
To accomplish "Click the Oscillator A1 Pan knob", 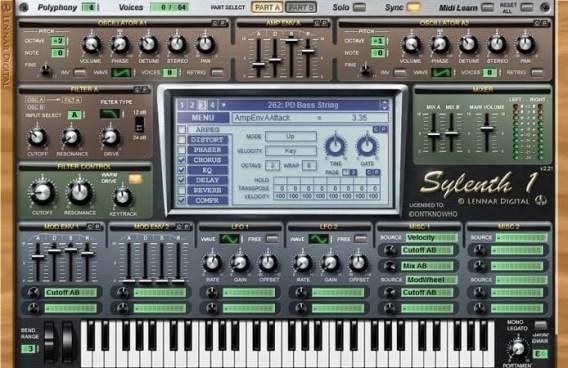I will point(205,45).
